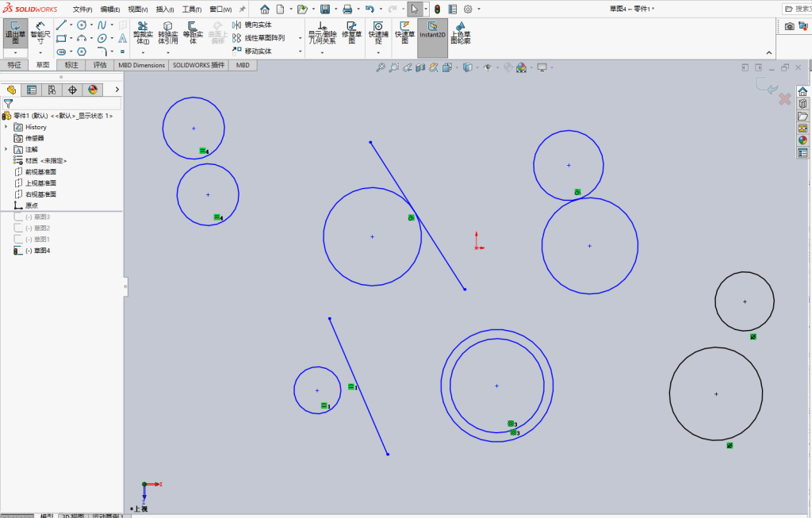
Task: Select the Ellipse sketch tool
Action: [x=102, y=38]
